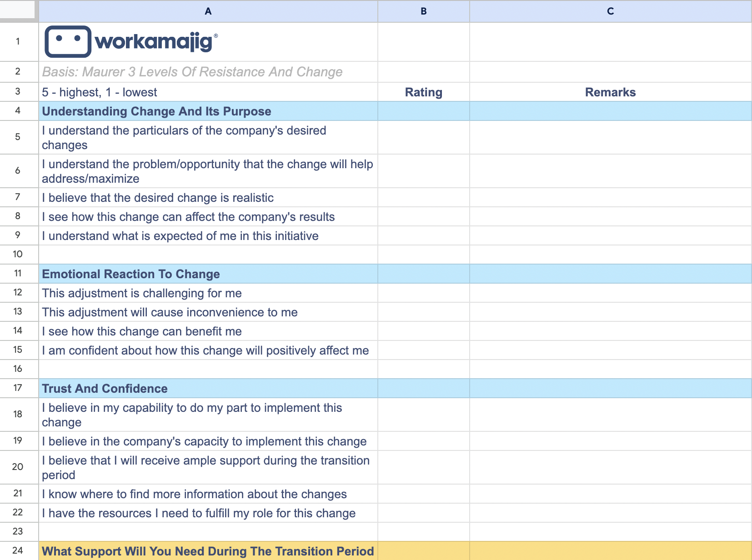Image resolution: width=752 pixels, height=560 pixels.
Task: Click rating cell for 'company's capacity to implement' row
Action: pos(423,441)
